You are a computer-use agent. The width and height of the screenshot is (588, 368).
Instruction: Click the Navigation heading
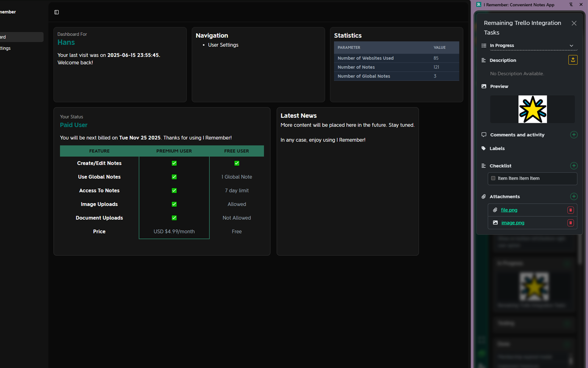coord(212,35)
